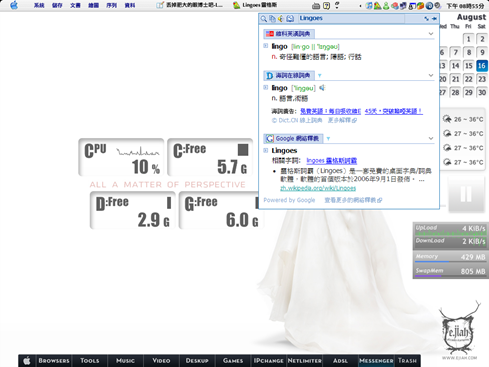Open Messenger in the bottom dock
Viewport: 489px width, 367px height.
376,361
